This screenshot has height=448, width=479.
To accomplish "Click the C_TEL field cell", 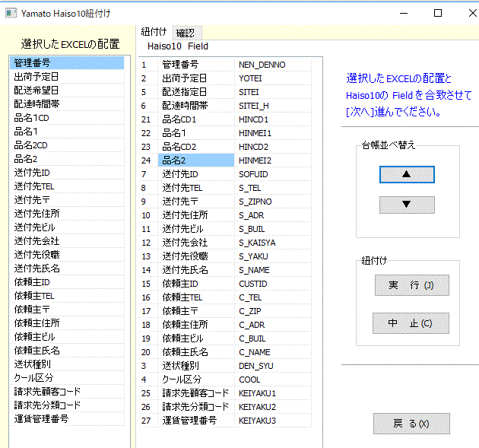I will pyautogui.click(x=273, y=297).
